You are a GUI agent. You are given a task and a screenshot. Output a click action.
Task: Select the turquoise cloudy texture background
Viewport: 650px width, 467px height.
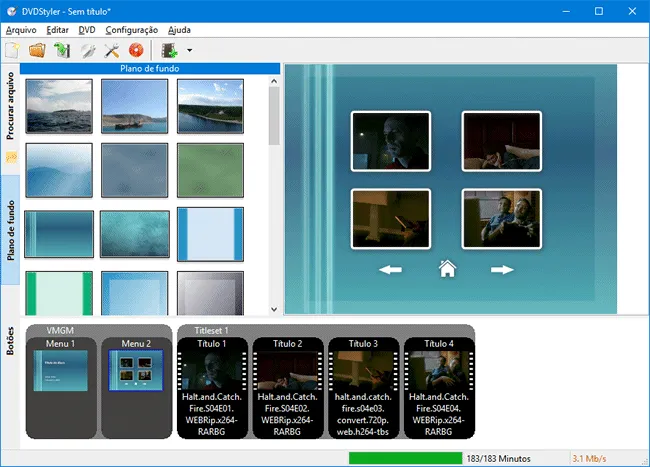[135, 234]
